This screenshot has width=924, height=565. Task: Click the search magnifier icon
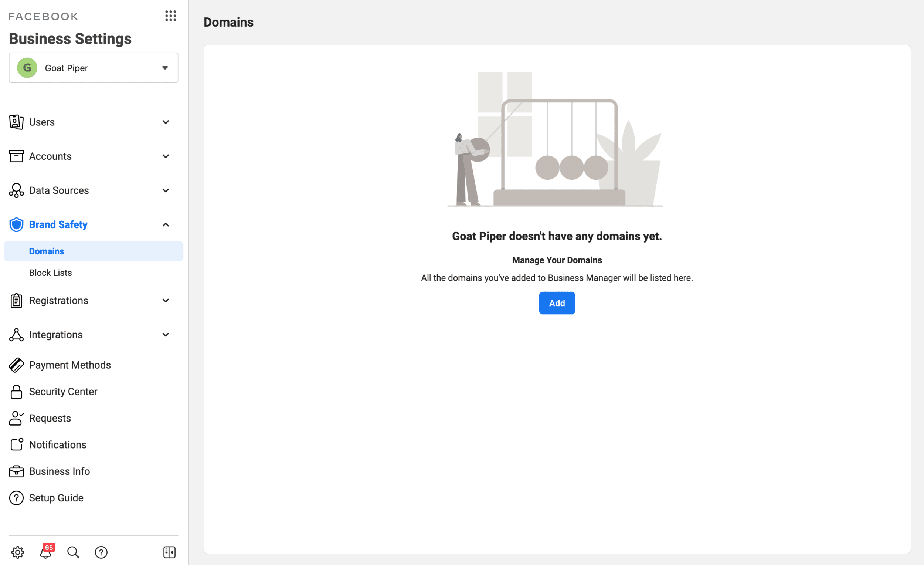(73, 552)
